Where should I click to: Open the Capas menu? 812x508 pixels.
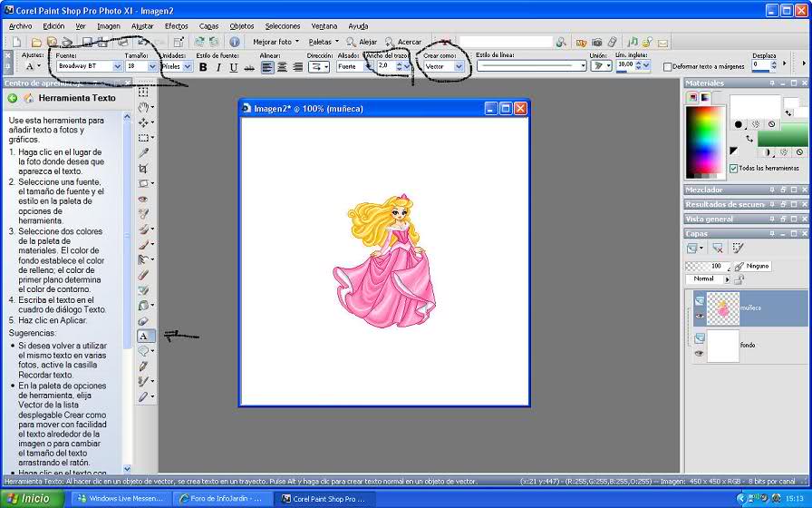(208, 26)
